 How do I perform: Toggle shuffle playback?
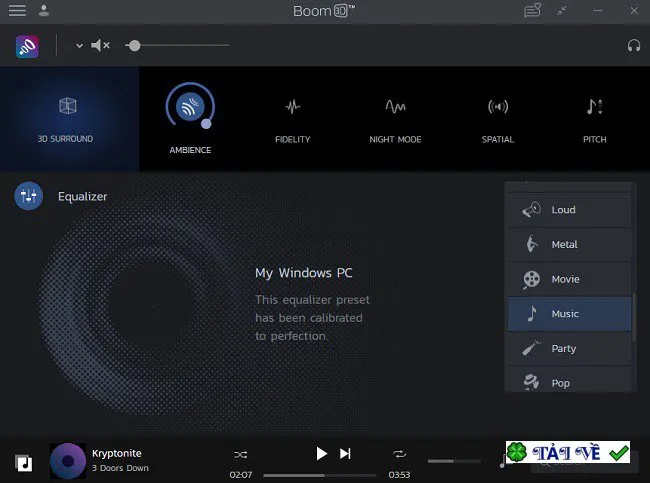tap(240, 454)
